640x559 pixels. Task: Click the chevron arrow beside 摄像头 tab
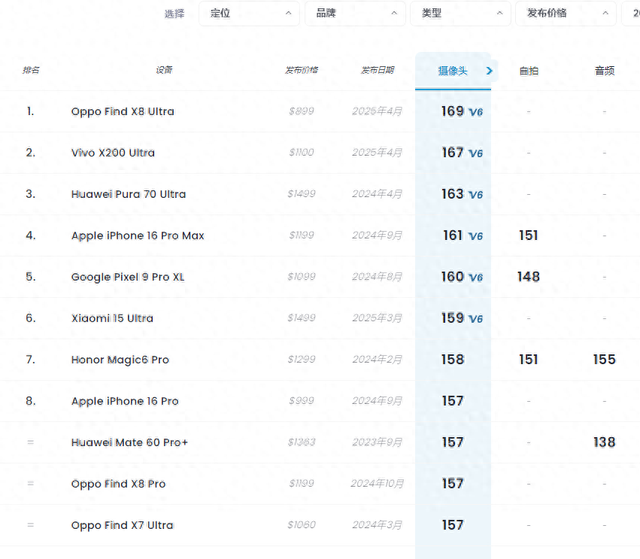tap(489, 71)
